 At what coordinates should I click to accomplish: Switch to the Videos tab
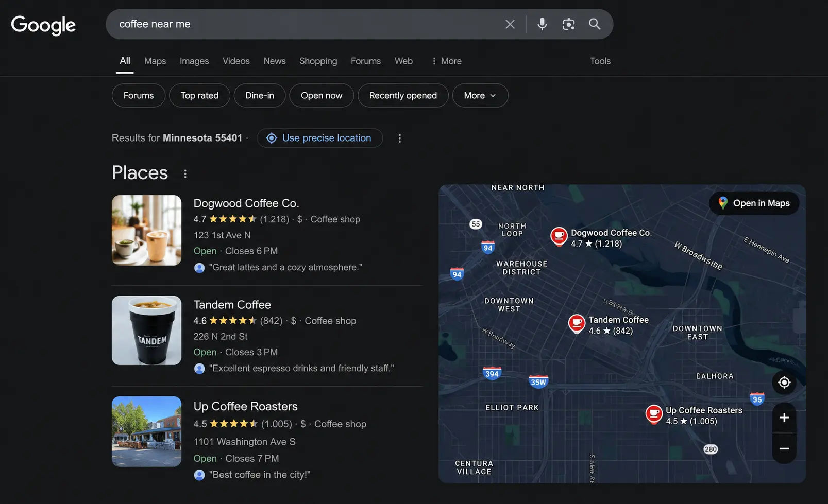point(236,61)
